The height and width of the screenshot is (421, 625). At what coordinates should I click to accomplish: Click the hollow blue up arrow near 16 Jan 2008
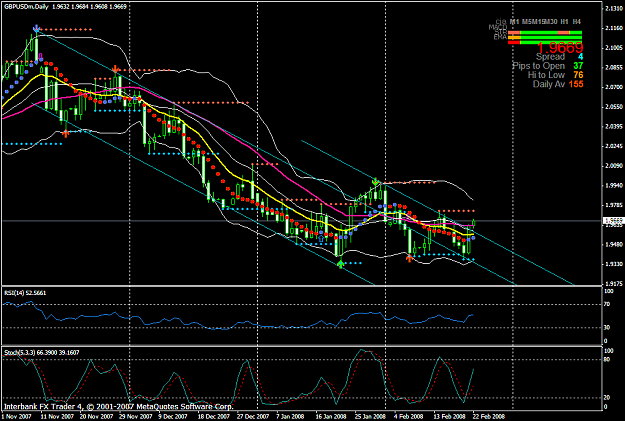[321, 238]
